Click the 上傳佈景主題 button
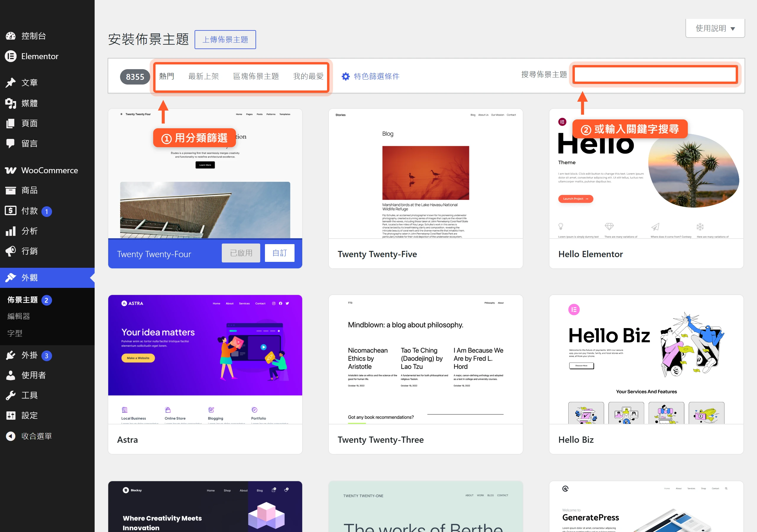757x532 pixels. pyautogui.click(x=225, y=40)
